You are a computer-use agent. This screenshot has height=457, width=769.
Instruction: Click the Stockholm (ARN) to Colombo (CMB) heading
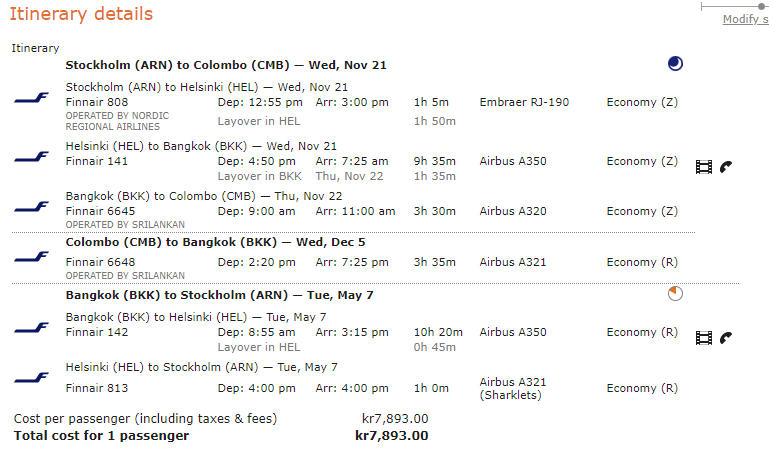pos(226,65)
